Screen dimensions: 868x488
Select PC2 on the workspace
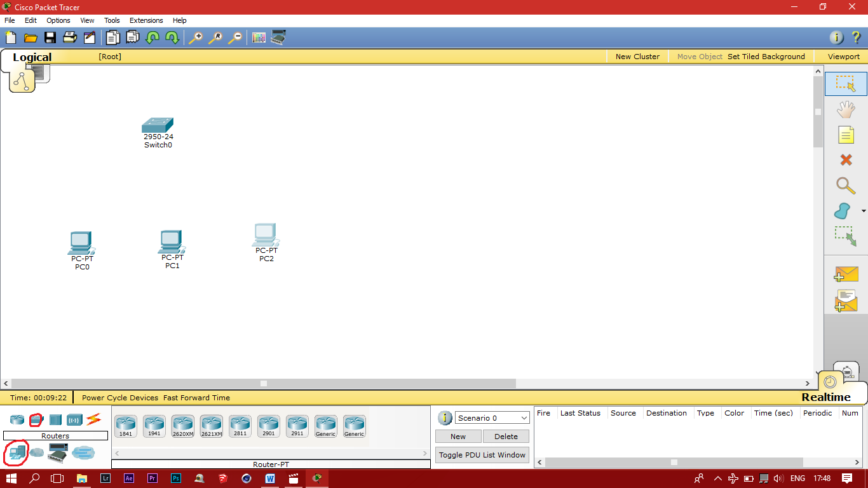(266, 235)
